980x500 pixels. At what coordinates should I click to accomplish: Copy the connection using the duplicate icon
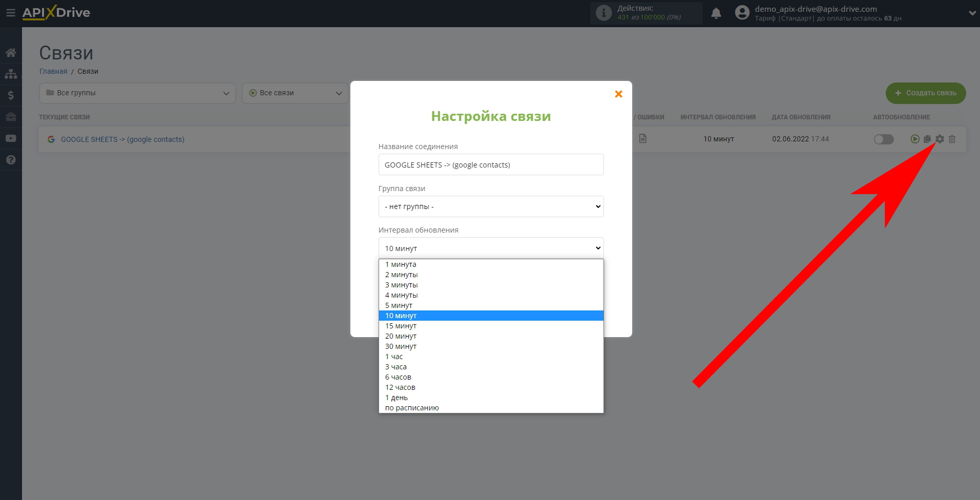(927, 139)
